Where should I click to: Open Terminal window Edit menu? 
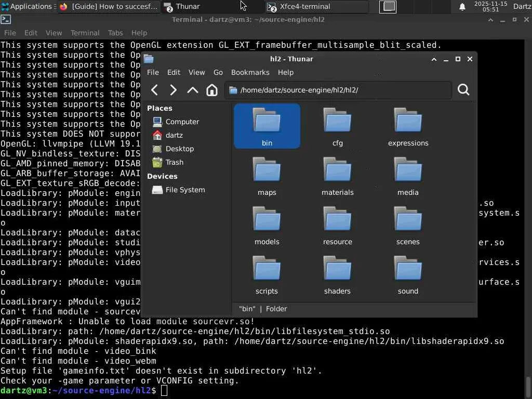point(31,33)
